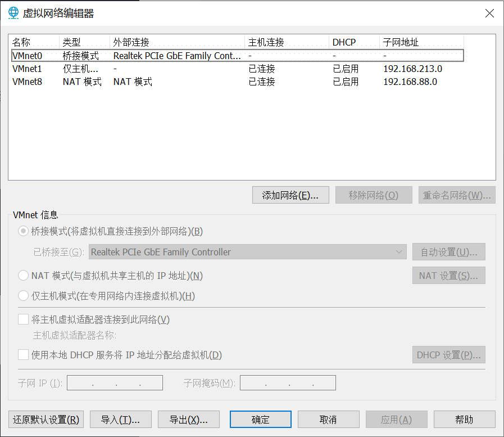Select 仅主机模式 radio button

click(x=23, y=296)
